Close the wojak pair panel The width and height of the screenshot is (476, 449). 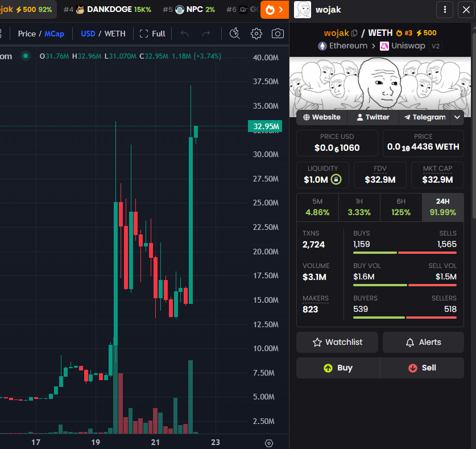click(x=466, y=10)
